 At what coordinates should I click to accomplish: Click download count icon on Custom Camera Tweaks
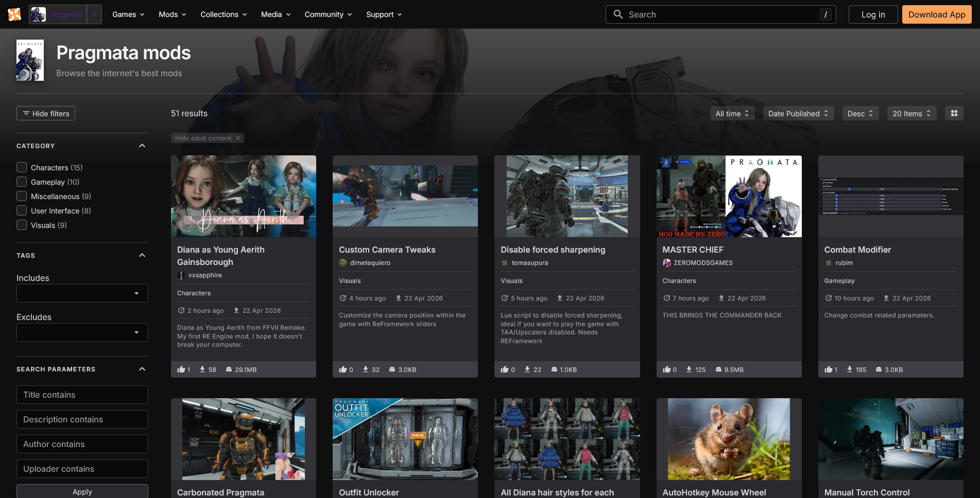pos(366,369)
